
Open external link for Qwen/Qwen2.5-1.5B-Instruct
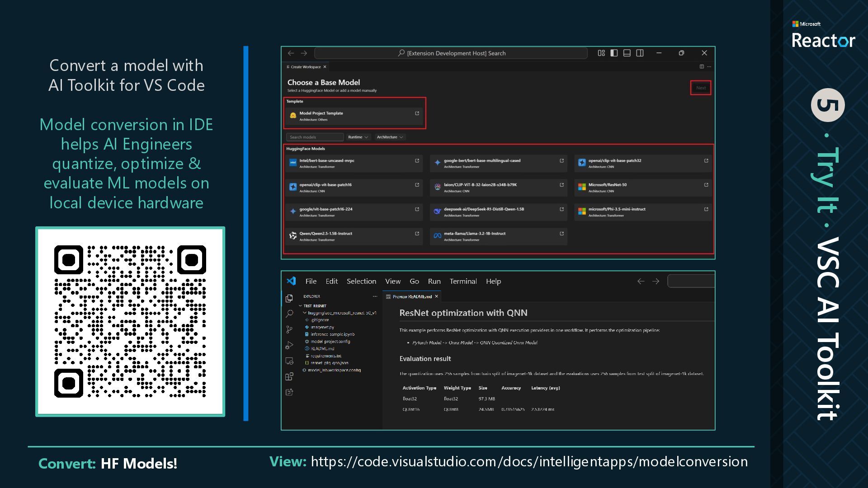[x=417, y=234]
